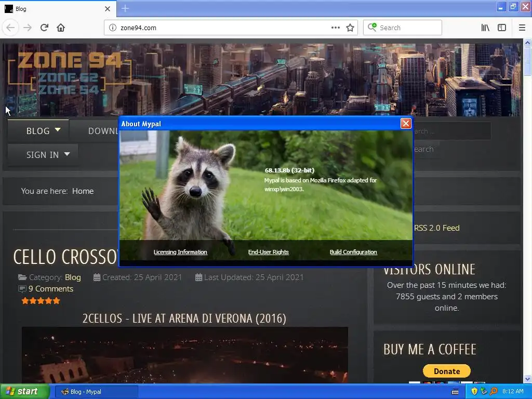The height and width of the screenshot is (399, 532).
Task: Click the security shield tray icon
Action: (x=474, y=392)
